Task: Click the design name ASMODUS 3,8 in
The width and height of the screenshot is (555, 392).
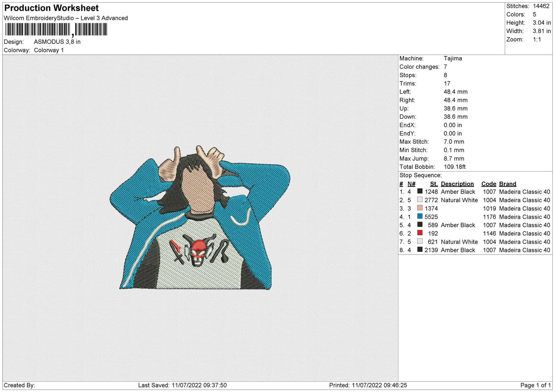Action: (x=57, y=42)
